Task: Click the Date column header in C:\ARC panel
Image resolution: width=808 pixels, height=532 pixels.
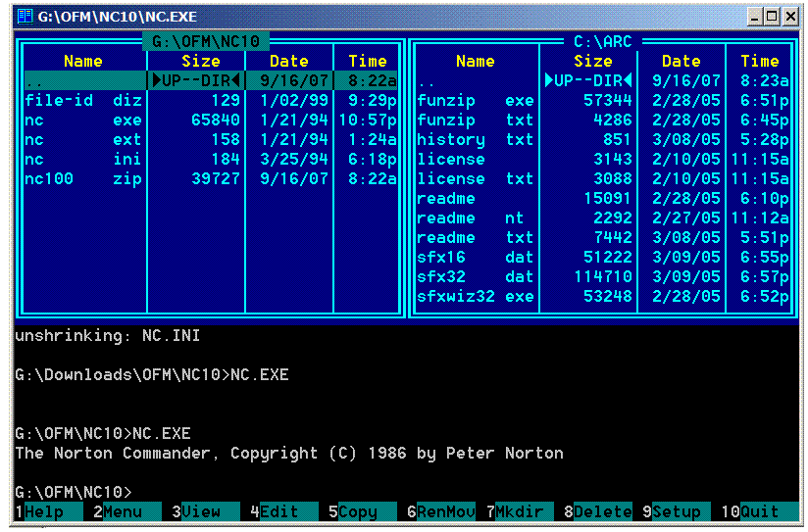Action: click(681, 61)
